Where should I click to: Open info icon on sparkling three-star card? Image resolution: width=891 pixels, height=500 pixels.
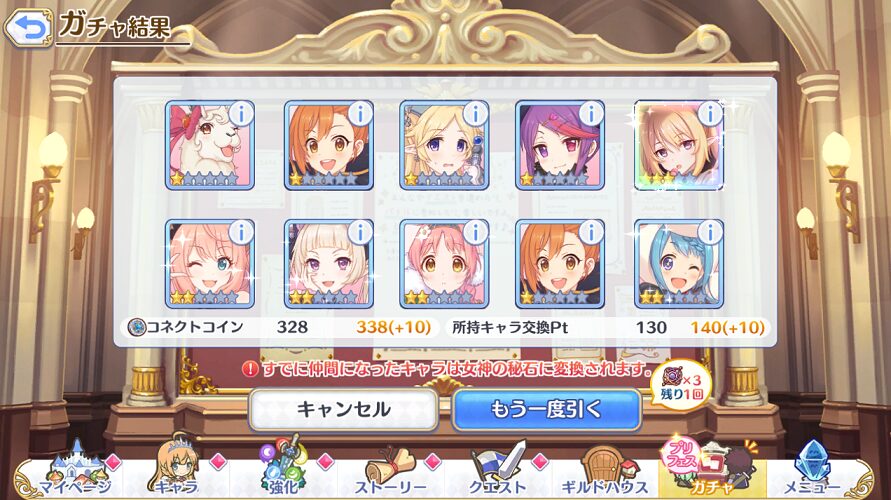tap(710, 114)
